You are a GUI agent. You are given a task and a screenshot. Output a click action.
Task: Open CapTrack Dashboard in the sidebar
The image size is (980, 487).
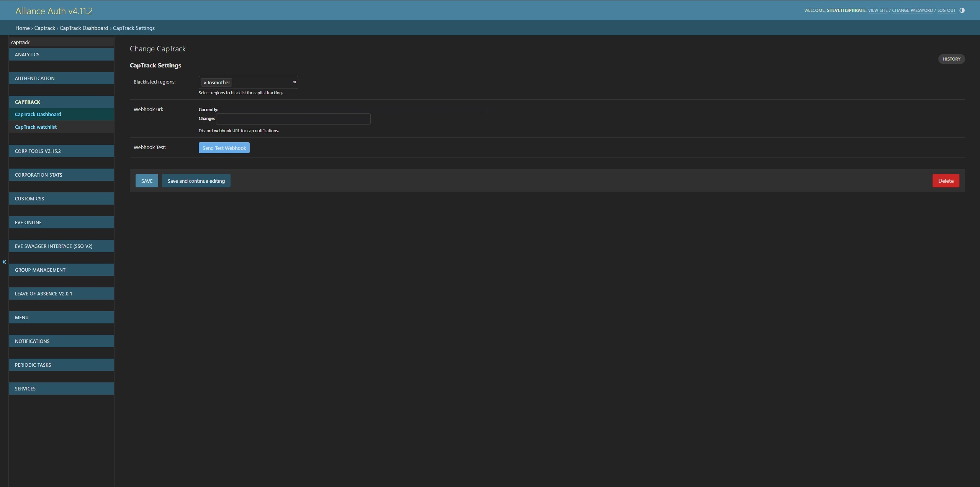tap(38, 114)
